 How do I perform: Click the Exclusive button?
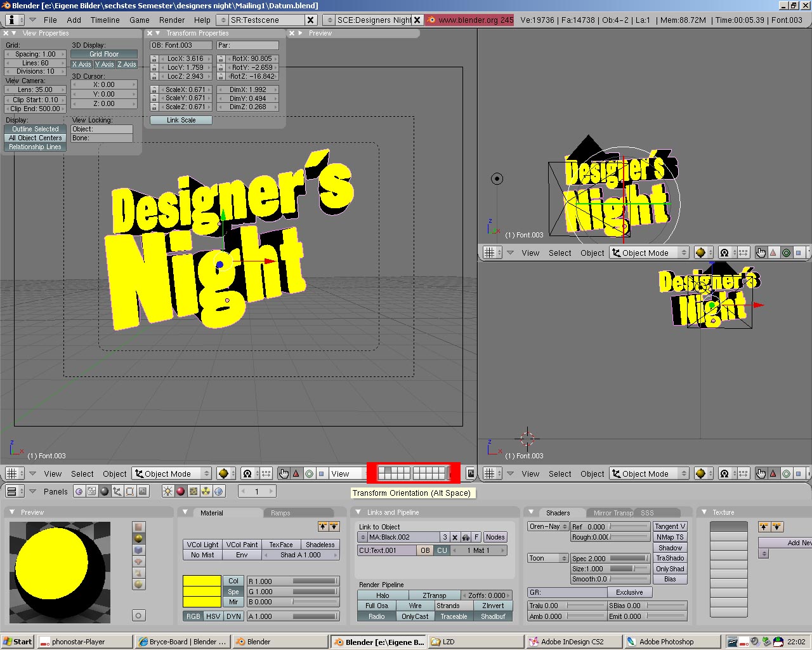pyautogui.click(x=629, y=592)
